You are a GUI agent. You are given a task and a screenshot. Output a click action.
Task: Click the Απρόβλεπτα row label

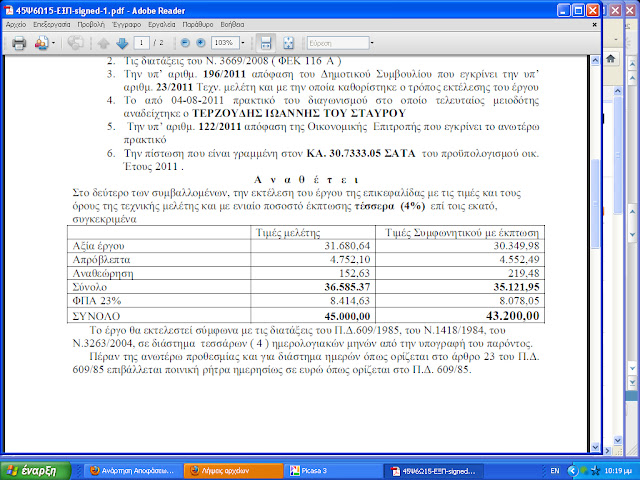[x=101, y=260]
